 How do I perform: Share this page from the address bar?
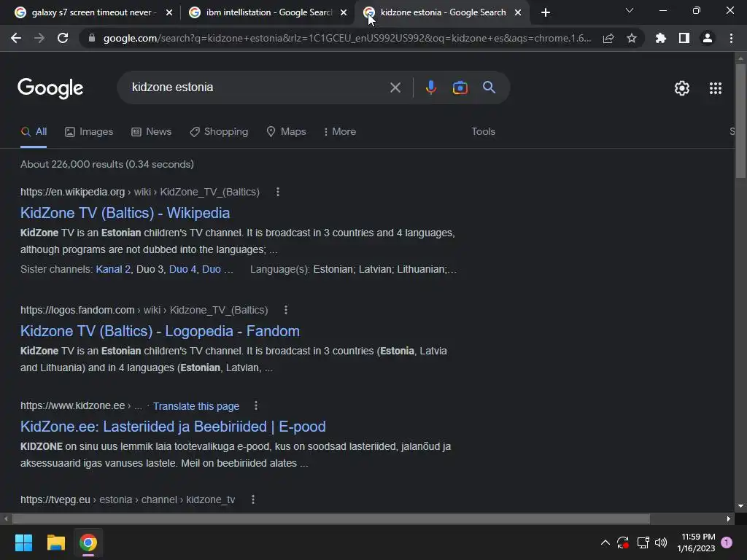[608, 38]
